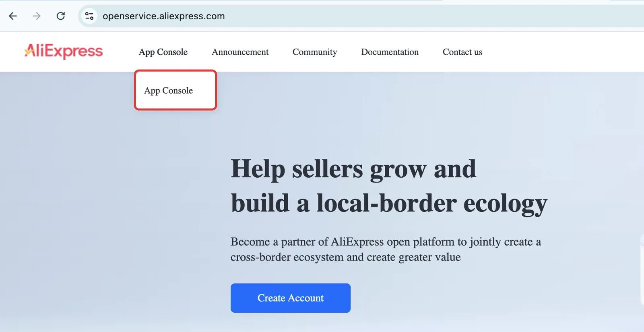Viewport: 644px width, 332px height.
Task: Go to the Community navigation item
Action: click(x=315, y=52)
